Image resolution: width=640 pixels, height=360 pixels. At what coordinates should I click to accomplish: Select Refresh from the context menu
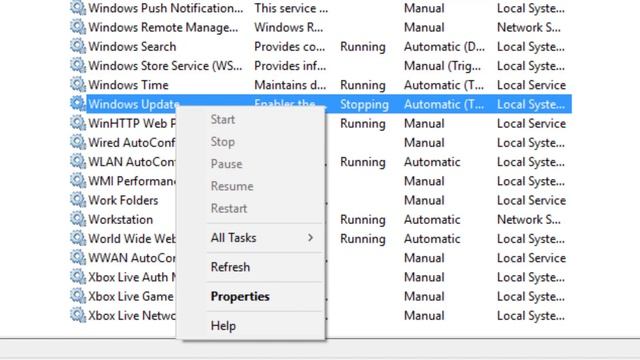[x=230, y=267]
